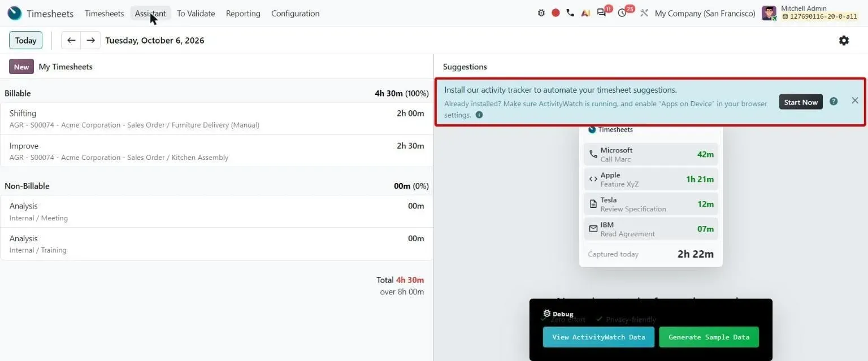Image resolution: width=868 pixels, height=361 pixels.
Task: Click the Suggestions panel heading
Action: [x=465, y=67]
